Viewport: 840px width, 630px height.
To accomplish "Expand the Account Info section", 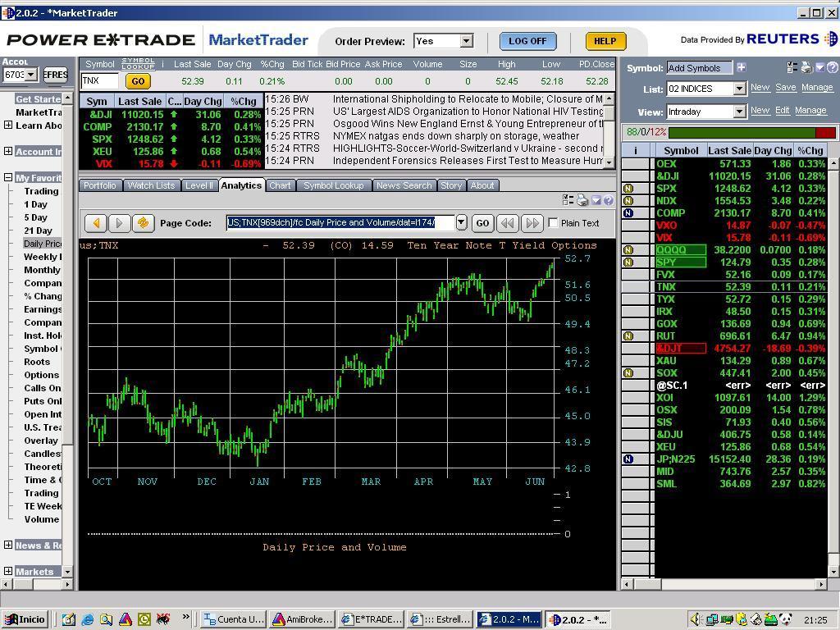I will click(8, 151).
